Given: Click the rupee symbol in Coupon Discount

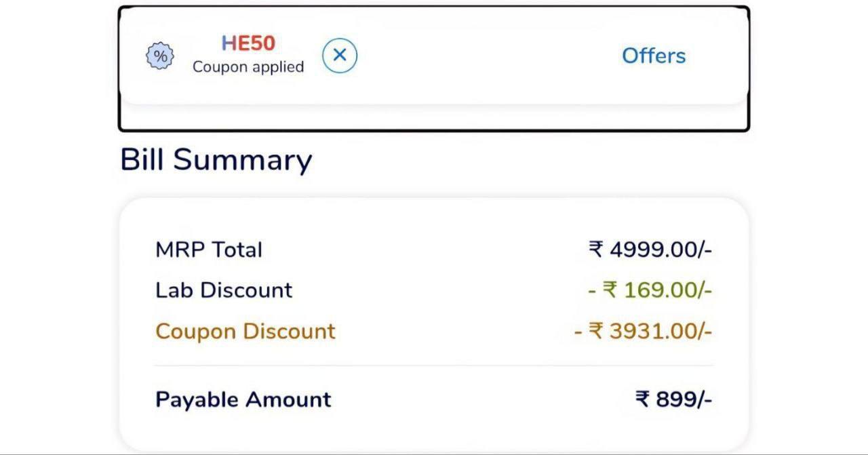Looking at the screenshot, I should tap(596, 331).
